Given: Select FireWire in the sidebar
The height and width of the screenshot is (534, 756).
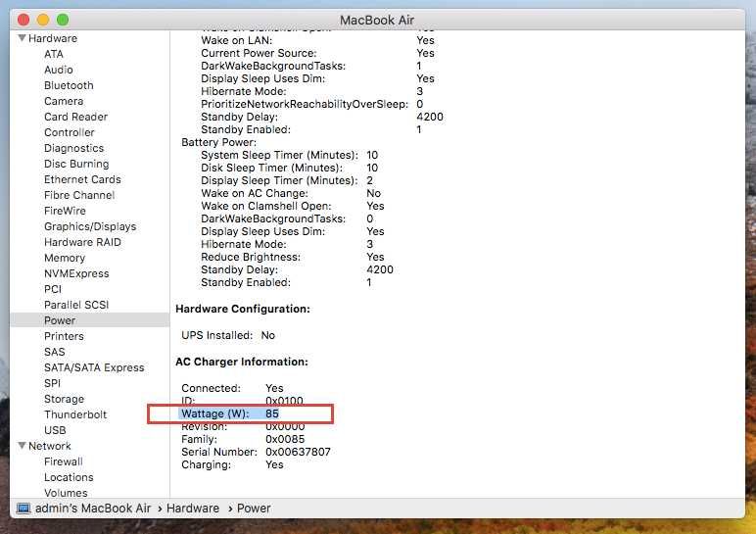Looking at the screenshot, I should point(65,211).
